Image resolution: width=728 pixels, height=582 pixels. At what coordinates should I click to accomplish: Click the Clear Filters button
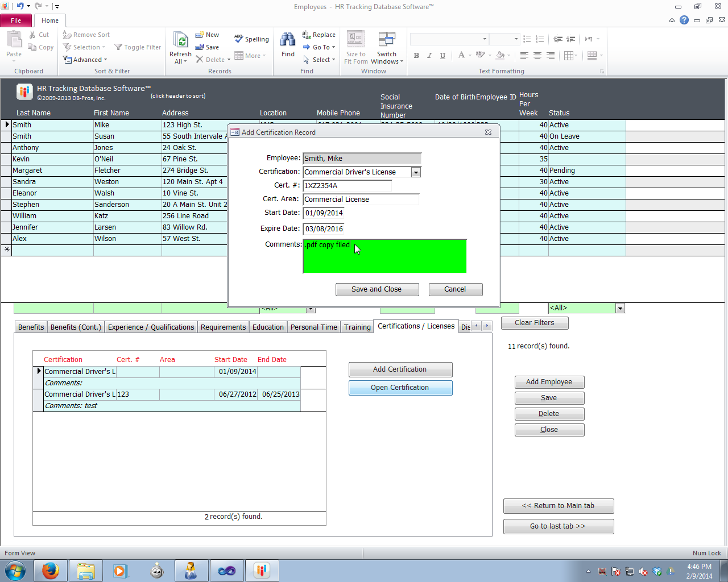coord(534,323)
